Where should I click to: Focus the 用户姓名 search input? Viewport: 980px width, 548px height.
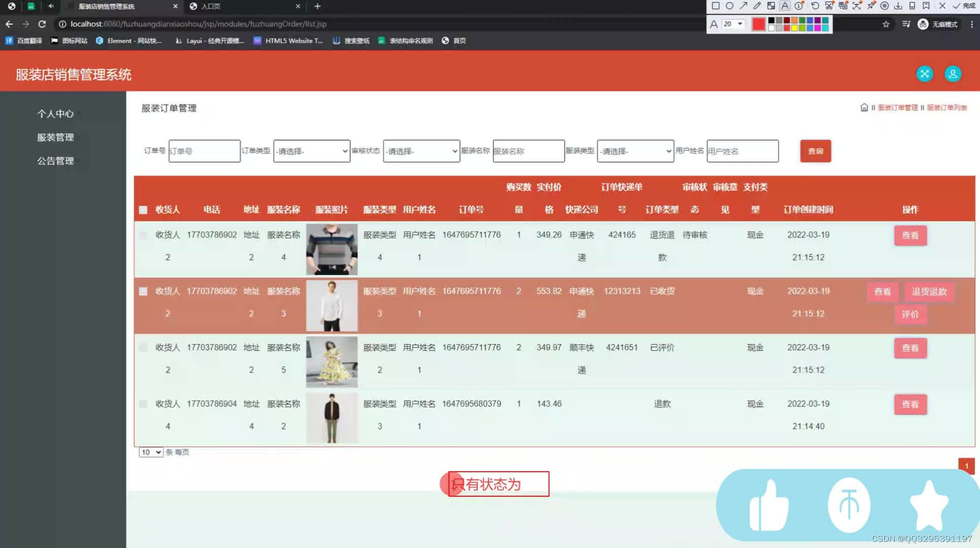point(742,151)
